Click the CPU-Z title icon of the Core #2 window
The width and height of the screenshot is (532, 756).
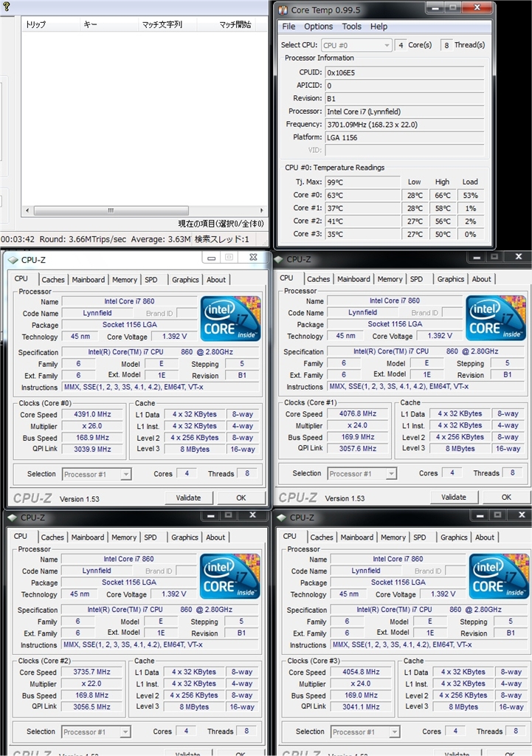click(13, 518)
